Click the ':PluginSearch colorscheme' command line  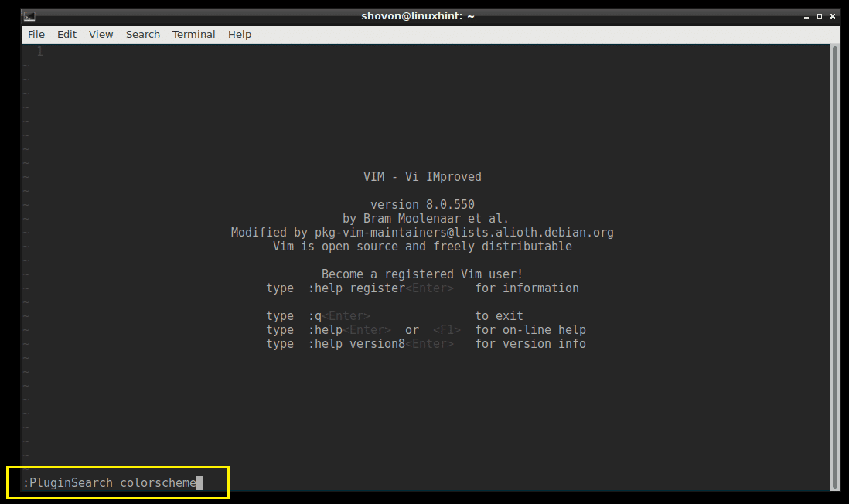(113, 483)
